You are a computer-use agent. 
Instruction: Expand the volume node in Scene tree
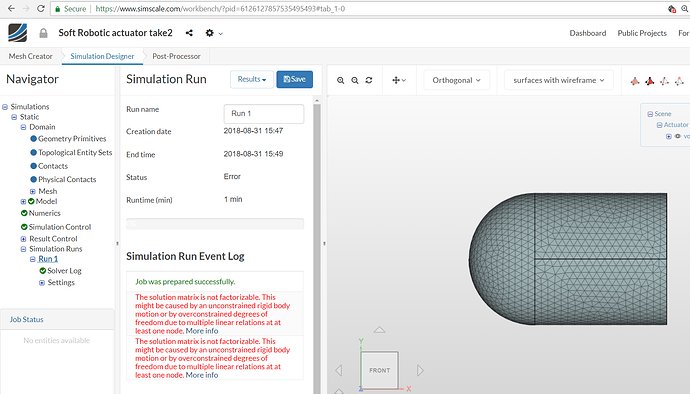668,136
